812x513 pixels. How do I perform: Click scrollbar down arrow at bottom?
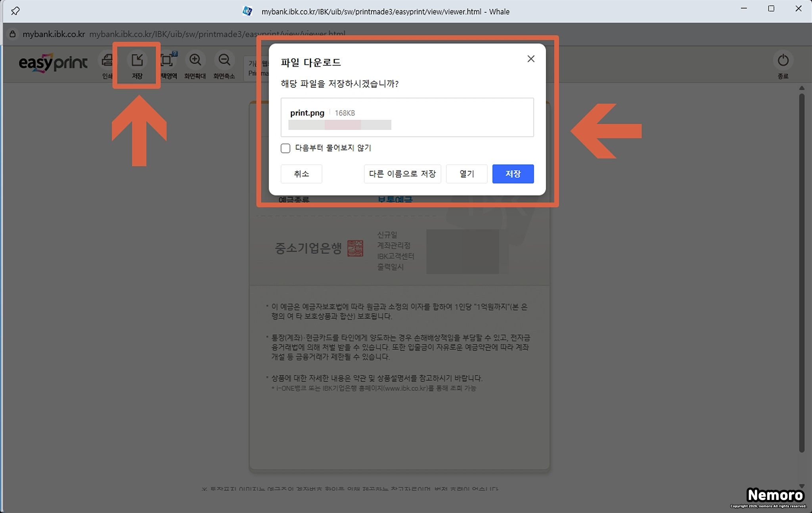point(801,486)
